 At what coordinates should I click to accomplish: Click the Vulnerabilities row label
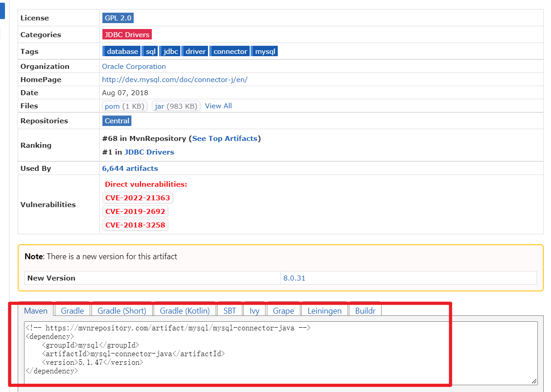point(48,204)
